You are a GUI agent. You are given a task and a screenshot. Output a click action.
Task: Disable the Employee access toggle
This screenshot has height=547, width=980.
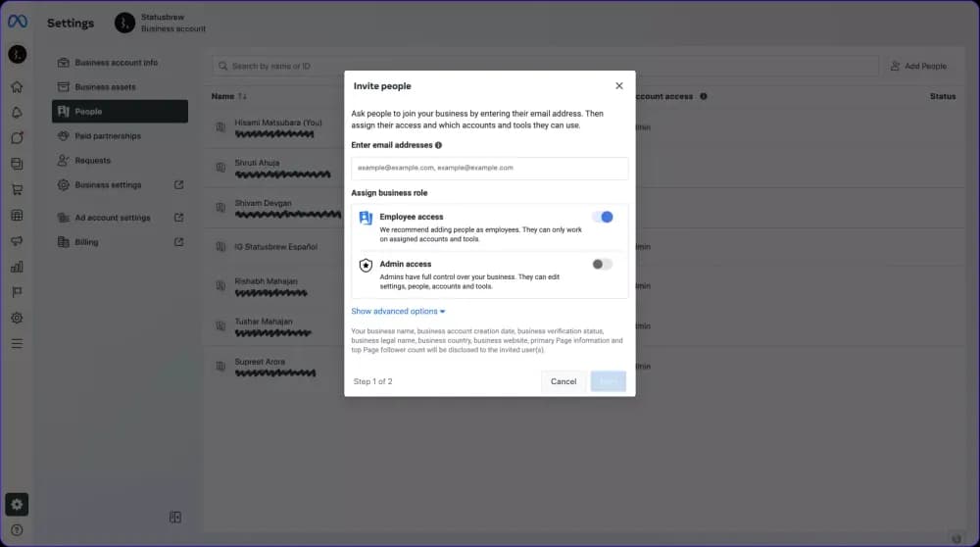[x=602, y=217]
